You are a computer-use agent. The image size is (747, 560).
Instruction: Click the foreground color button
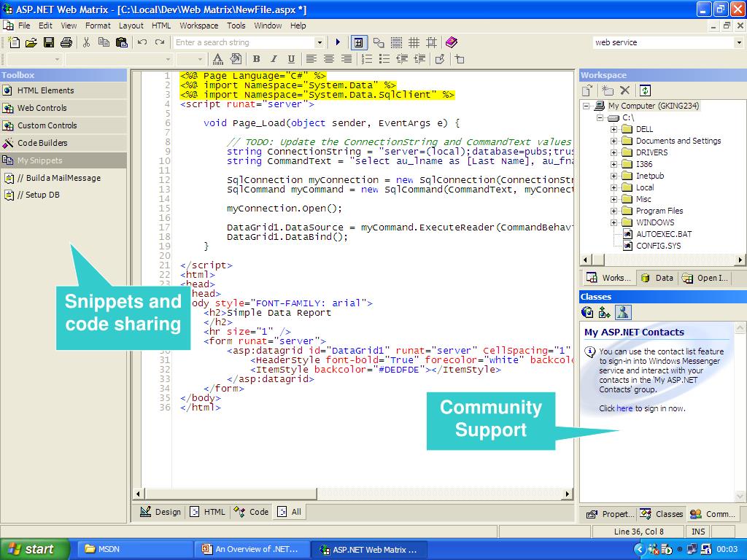click(217, 59)
